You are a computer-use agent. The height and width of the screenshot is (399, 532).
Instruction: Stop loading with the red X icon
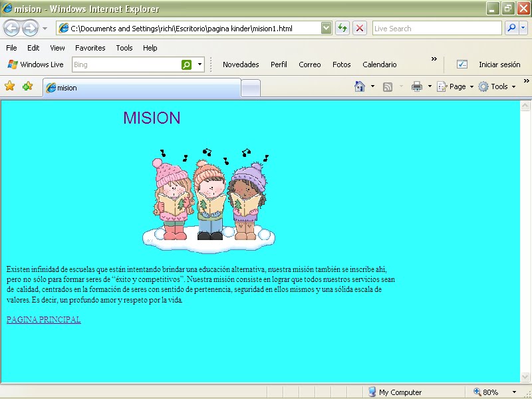360,29
